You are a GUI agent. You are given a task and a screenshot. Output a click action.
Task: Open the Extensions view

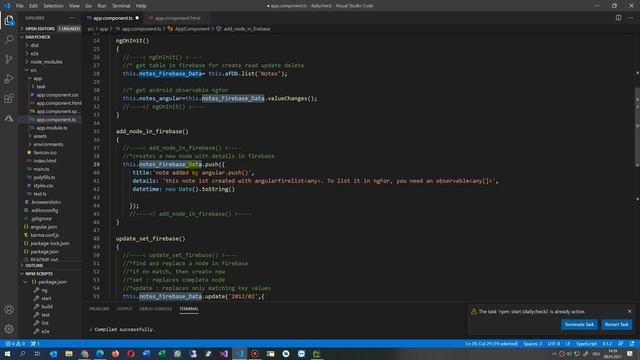[9, 98]
